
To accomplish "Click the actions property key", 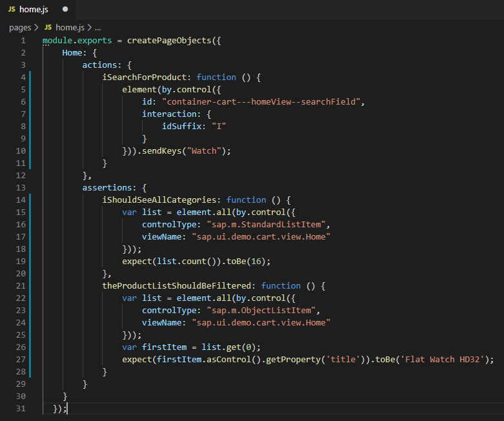I will point(99,65).
